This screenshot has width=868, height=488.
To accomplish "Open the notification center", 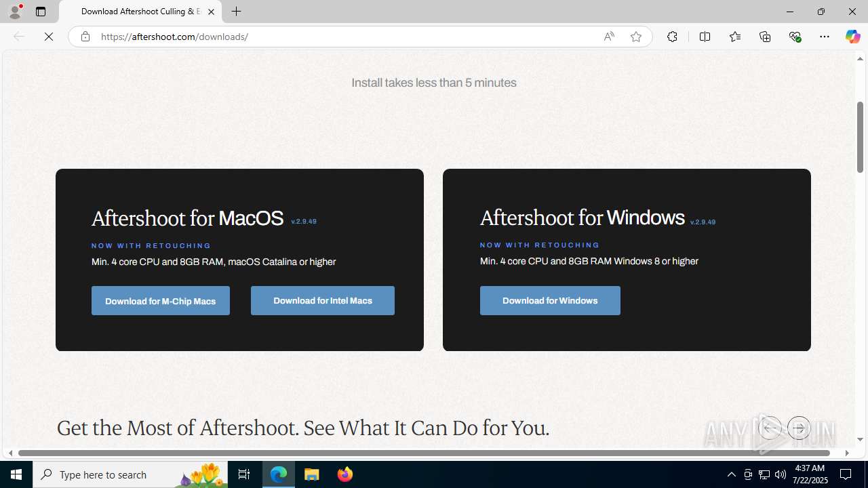I will [x=846, y=474].
